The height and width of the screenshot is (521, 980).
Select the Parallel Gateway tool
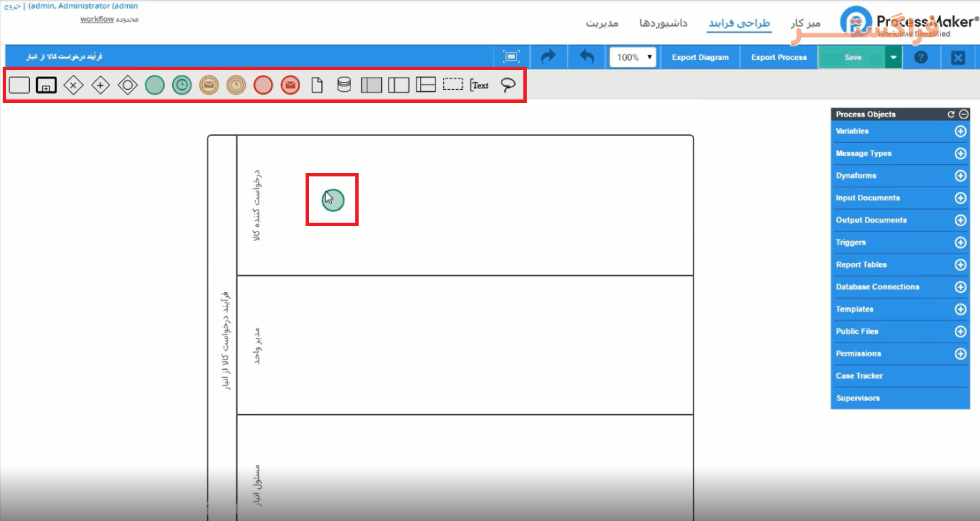point(101,84)
